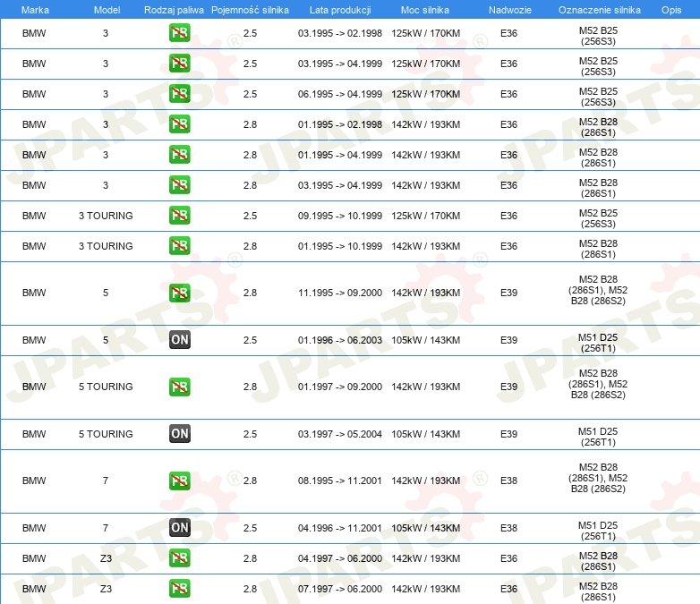The width and height of the screenshot is (700, 604).
Task: Click petrol fuel icon for BMW 3 03.1995-02.1998
Action: tap(179, 33)
